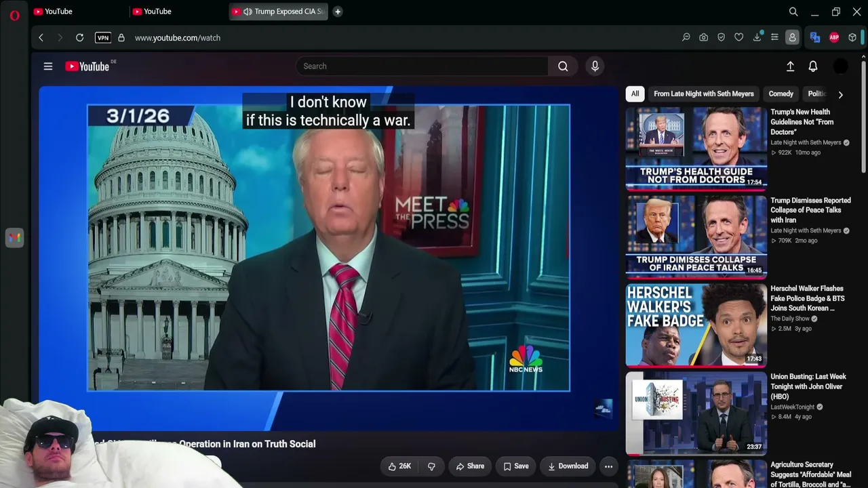Open the translate extension
The image size is (868, 488).
pos(815,38)
